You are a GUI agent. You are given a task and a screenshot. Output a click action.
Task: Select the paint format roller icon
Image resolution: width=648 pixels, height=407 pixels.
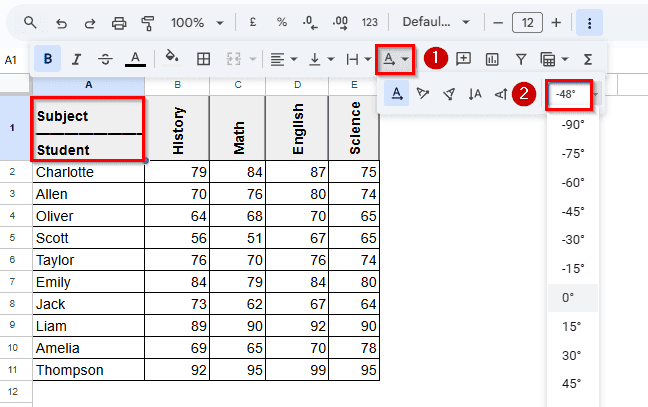[148, 22]
